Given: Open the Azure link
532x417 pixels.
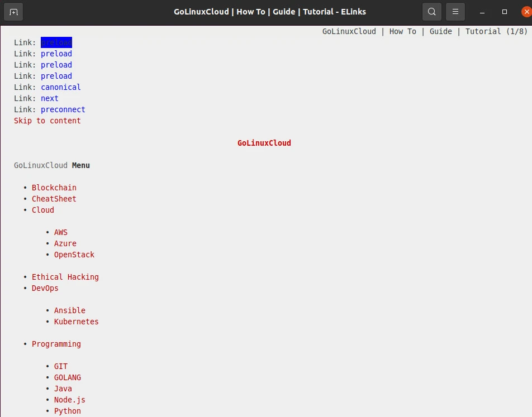Looking at the screenshot, I should coord(65,243).
